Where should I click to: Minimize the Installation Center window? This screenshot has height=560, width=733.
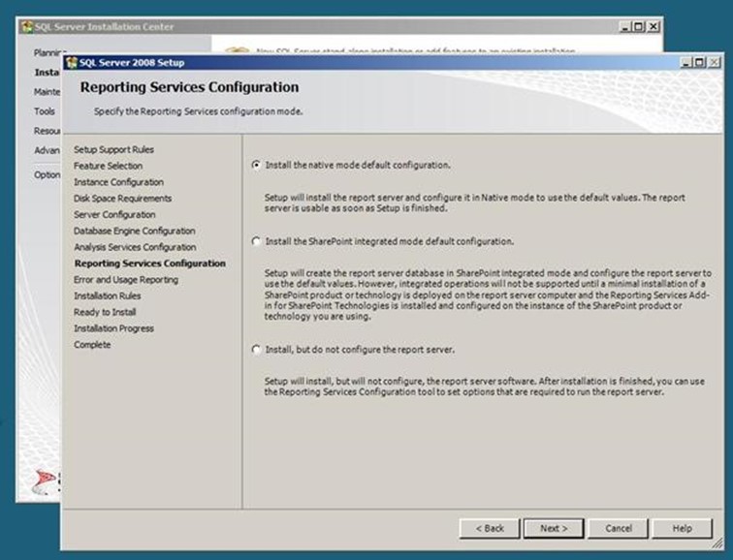(625, 26)
